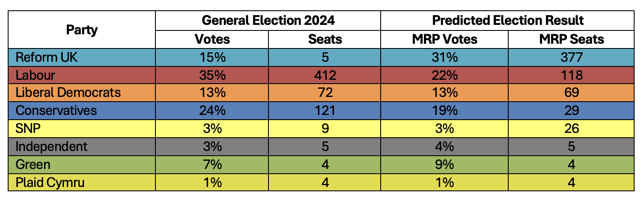Viewport: 644px width, 205px height.
Task: Click the Votes column header
Action: click(x=212, y=39)
